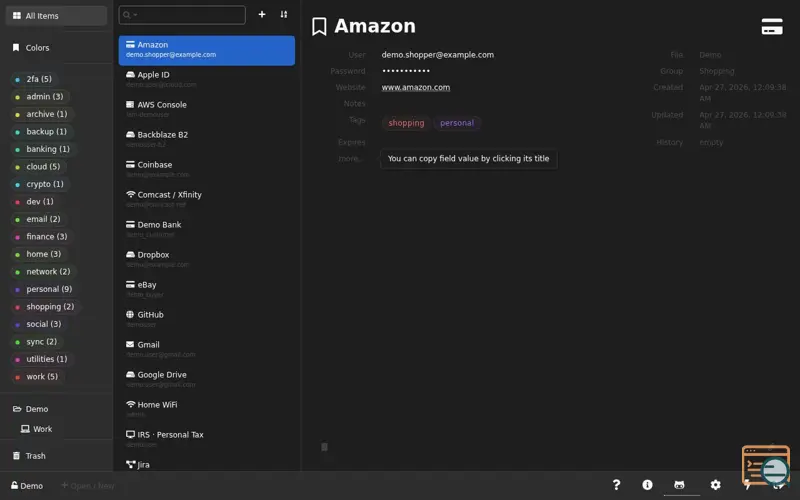Image resolution: width=800 pixels, height=500 pixels.
Task: Filter by the sync (2) tag
Action: coord(37,341)
